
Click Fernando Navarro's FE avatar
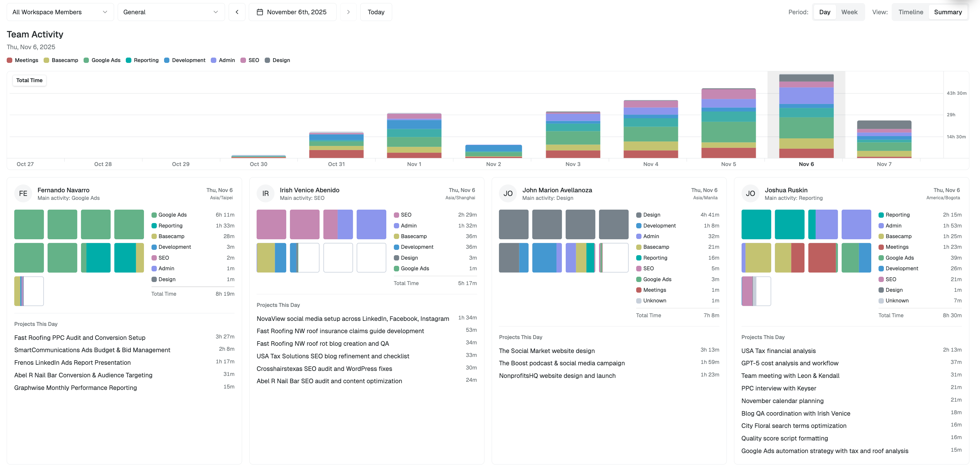tap(23, 193)
